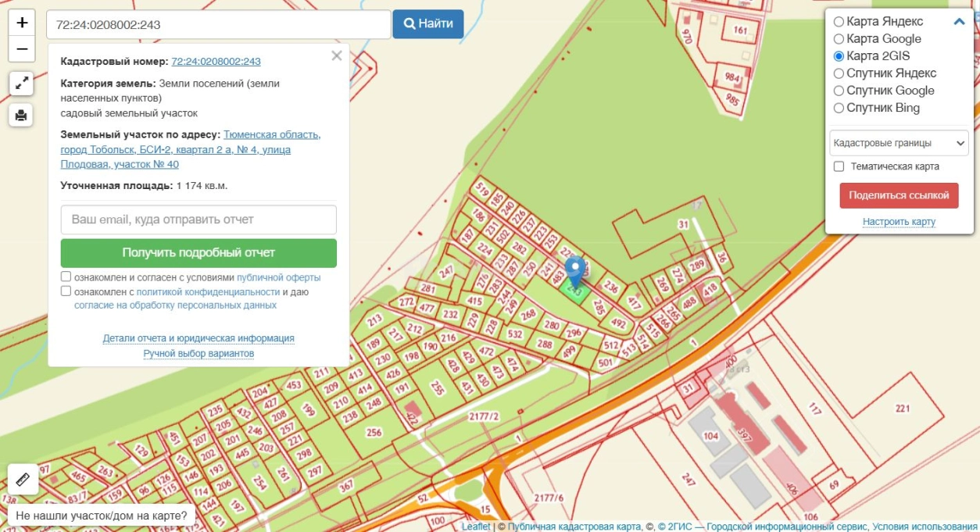This screenshot has height=532, width=980.
Task: Focus the email input field
Action: [199, 220]
